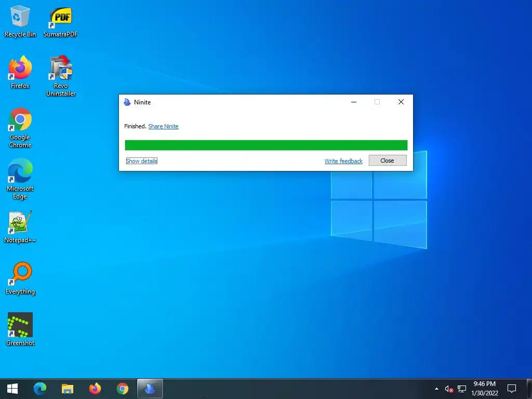Show hidden system tray icons
The image size is (532, 399).
[x=436, y=389]
